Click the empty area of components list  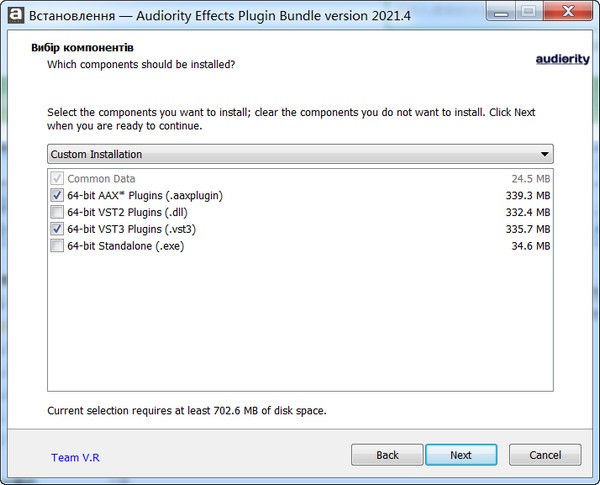[x=300, y=330]
